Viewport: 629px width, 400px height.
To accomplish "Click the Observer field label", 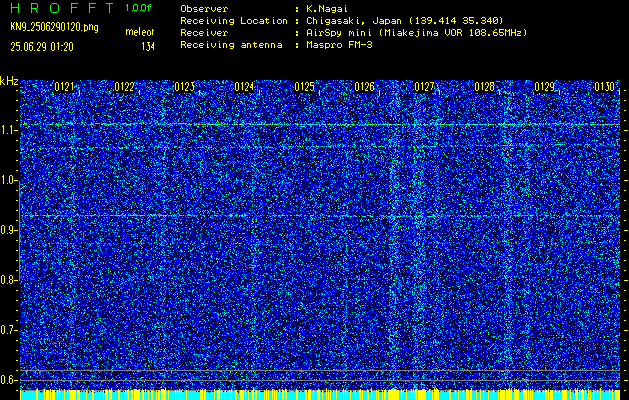I will pos(204,8).
